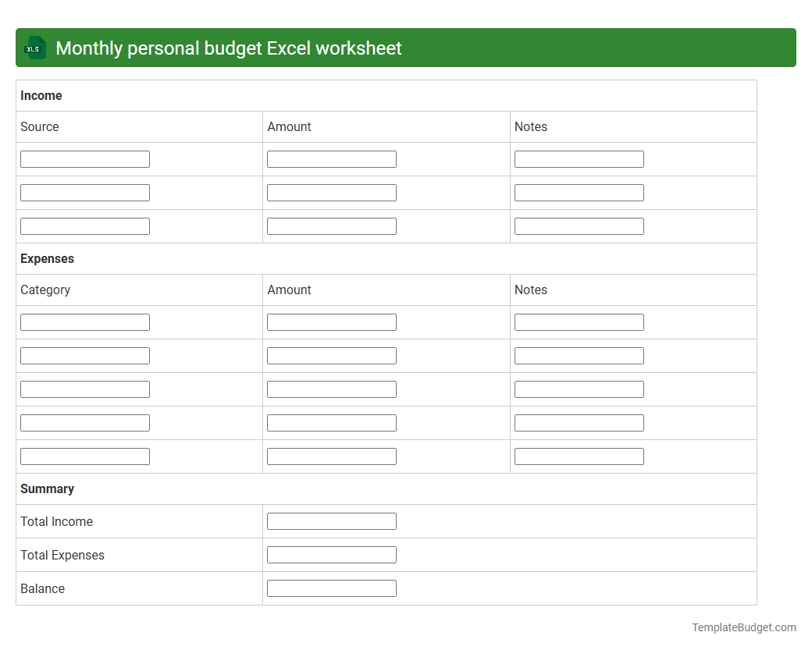Select the Source column header label

[39, 126]
